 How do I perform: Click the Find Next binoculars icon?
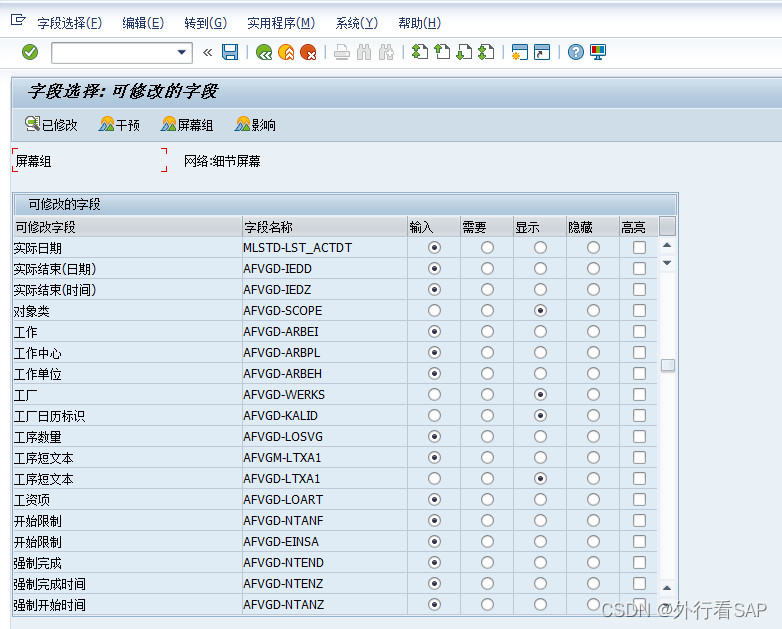pyautogui.click(x=387, y=52)
